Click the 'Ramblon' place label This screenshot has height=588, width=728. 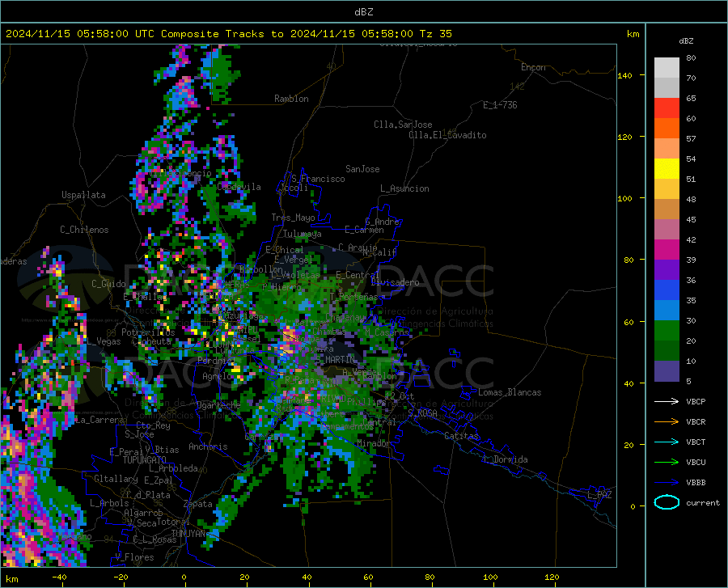coord(291,99)
